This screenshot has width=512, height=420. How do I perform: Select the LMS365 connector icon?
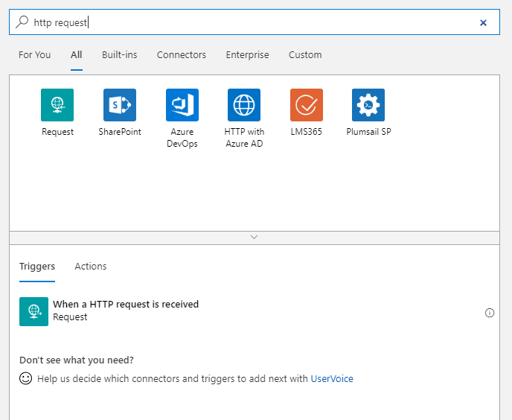[307, 105]
